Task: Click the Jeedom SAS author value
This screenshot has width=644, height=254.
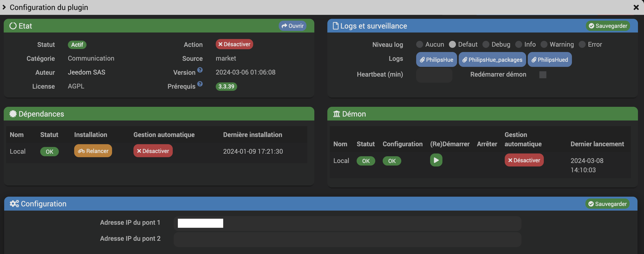Action: click(x=86, y=72)
